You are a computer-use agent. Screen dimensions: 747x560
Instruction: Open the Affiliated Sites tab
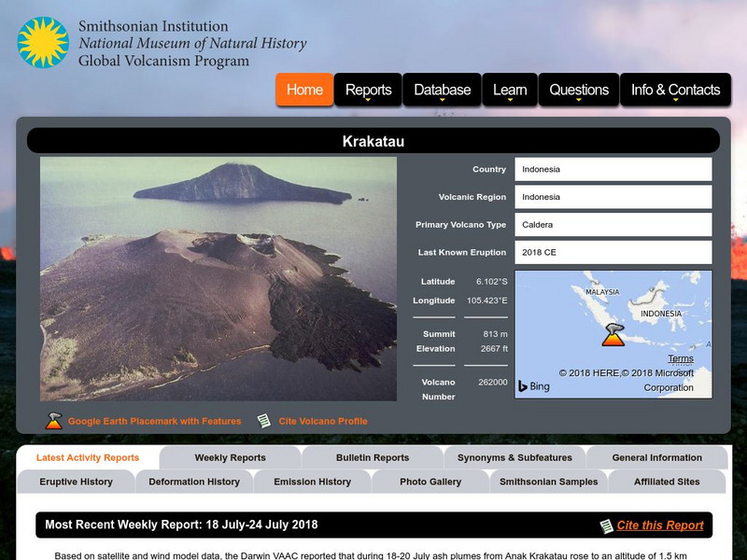667,482
